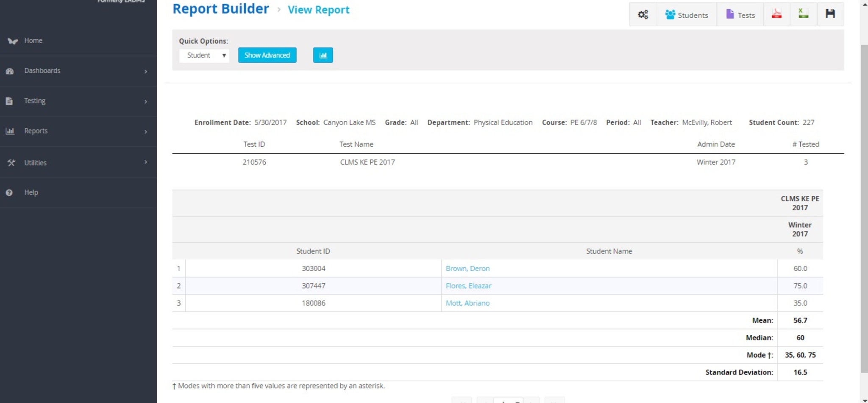Open the Help sidebar item

(x=31, y=192)
